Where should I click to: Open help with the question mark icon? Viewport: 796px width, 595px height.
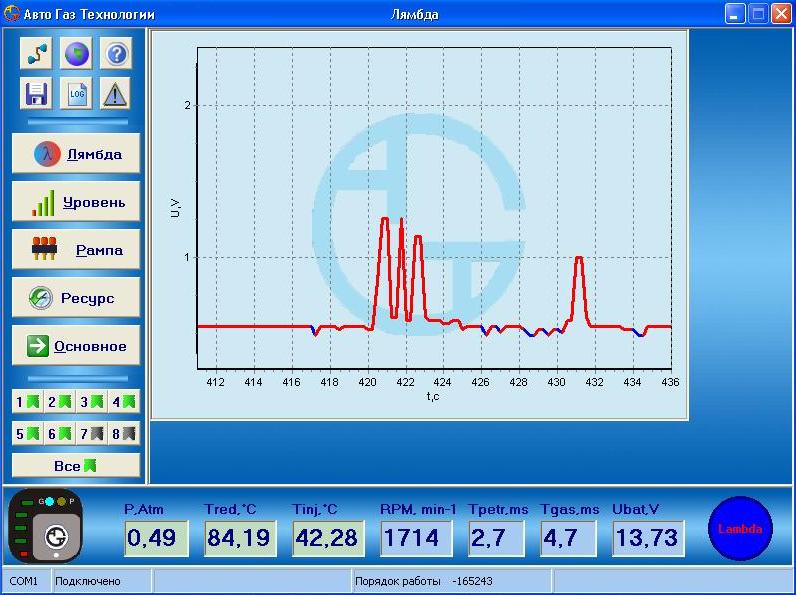coord(116,54)
